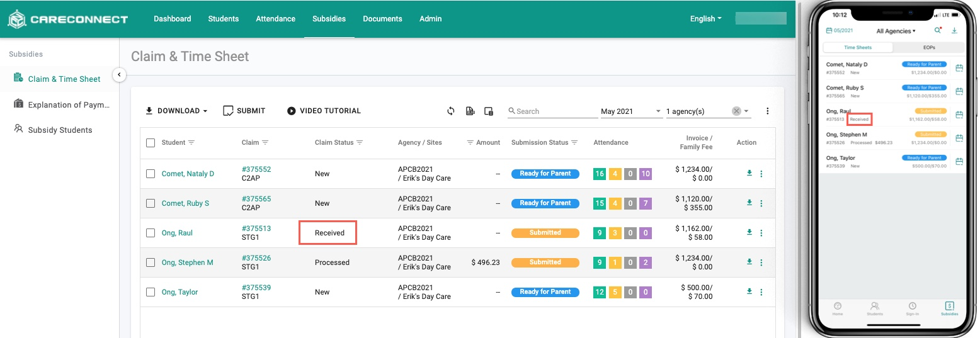Open claim link #375526
980x338 pixels.
[x=256, y=258]
